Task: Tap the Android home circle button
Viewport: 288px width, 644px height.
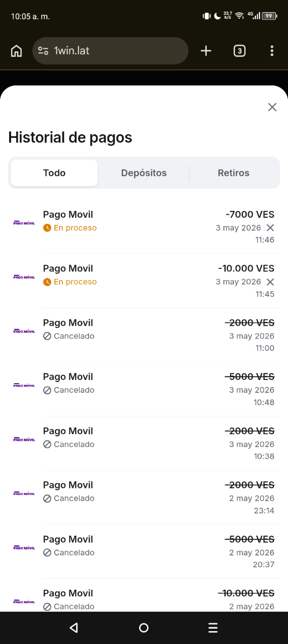Action: (143, 628)
